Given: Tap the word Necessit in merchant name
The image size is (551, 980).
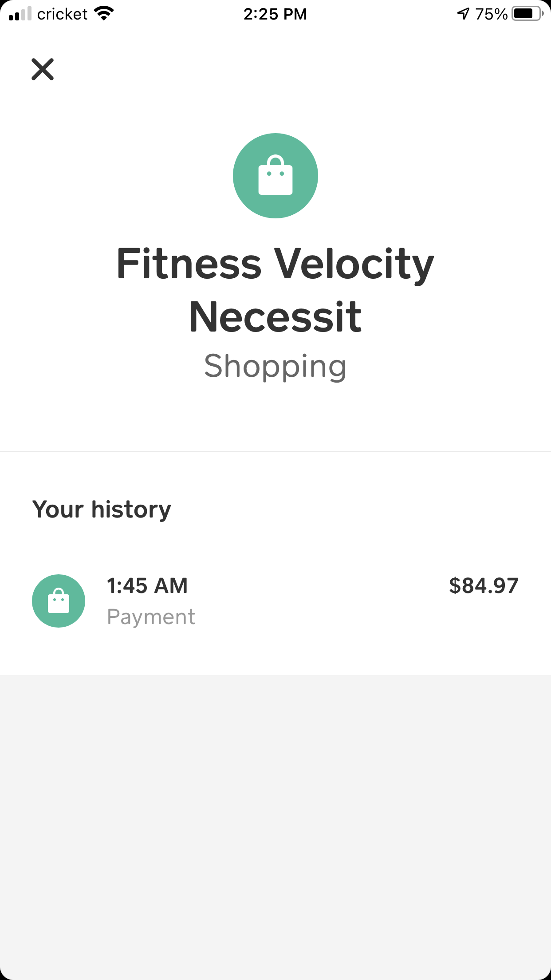Looking at the screenshot, I should pyautogui.click(x=275, y=316).
